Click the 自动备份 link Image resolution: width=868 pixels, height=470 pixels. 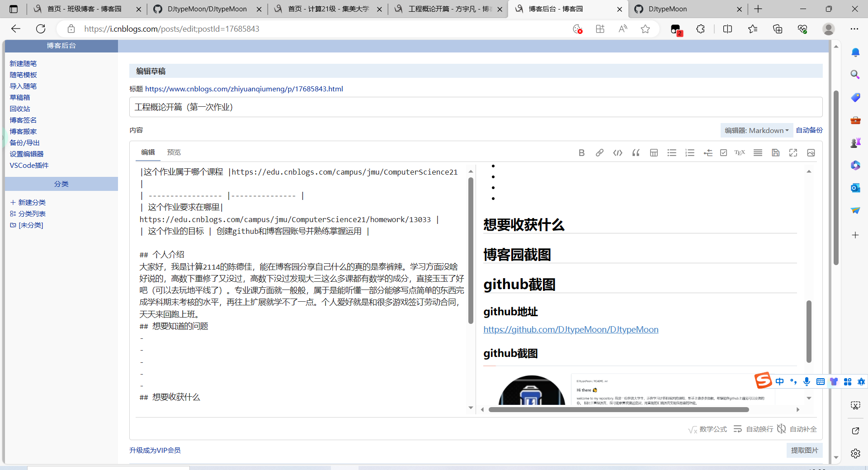[809, 130]
